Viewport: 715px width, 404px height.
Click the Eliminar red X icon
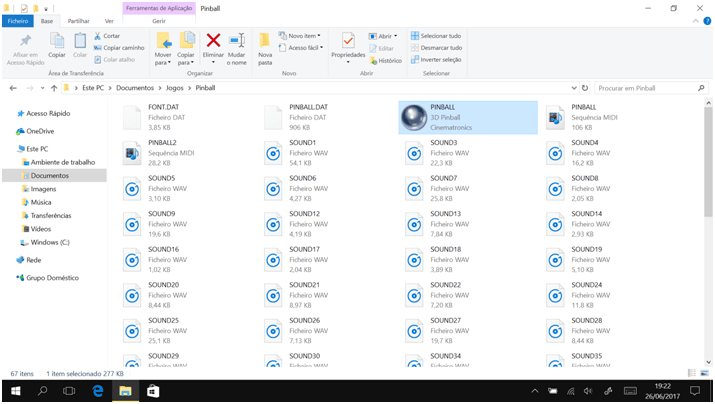213,41
